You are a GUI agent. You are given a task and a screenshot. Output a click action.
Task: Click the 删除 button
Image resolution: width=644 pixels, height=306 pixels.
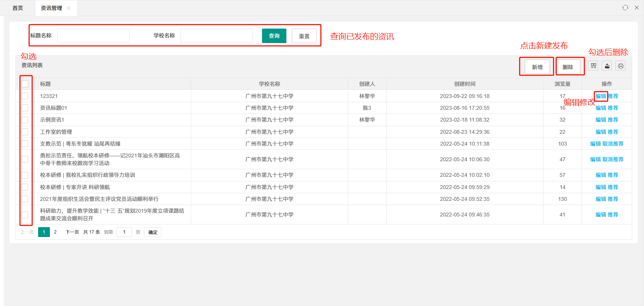point(568,67)
